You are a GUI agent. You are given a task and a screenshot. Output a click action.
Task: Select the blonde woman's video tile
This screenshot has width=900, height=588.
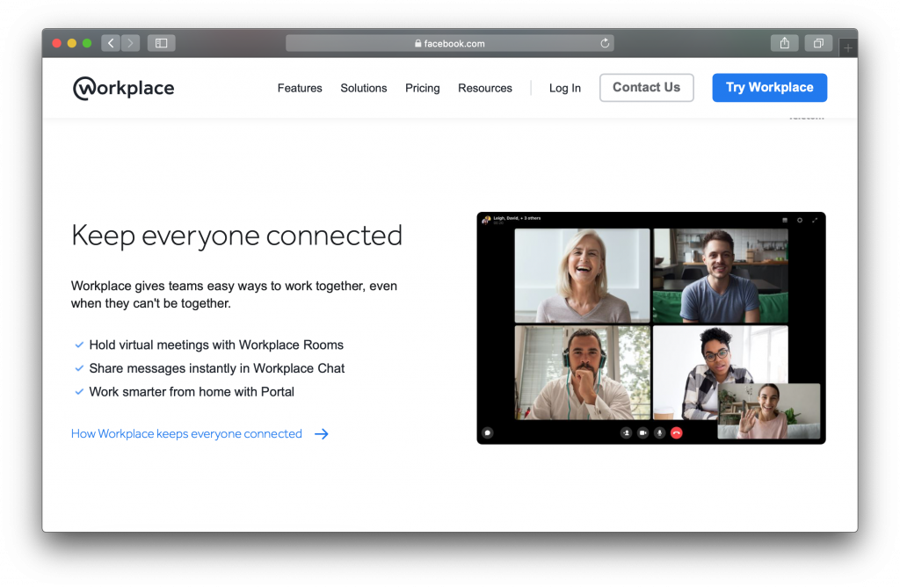582,276
